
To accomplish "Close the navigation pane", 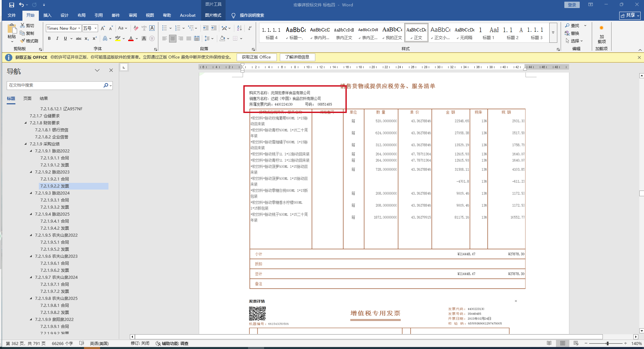I will [x=111, y=70].
